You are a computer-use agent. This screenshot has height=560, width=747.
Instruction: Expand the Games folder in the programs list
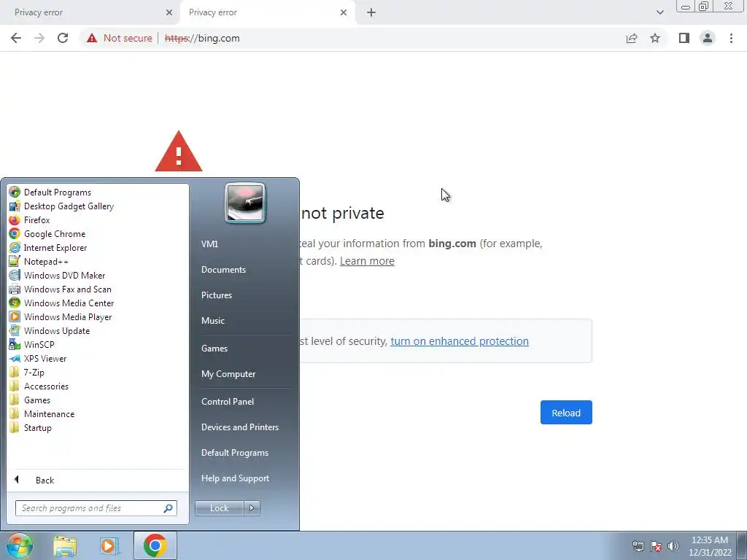pos(98,400)
